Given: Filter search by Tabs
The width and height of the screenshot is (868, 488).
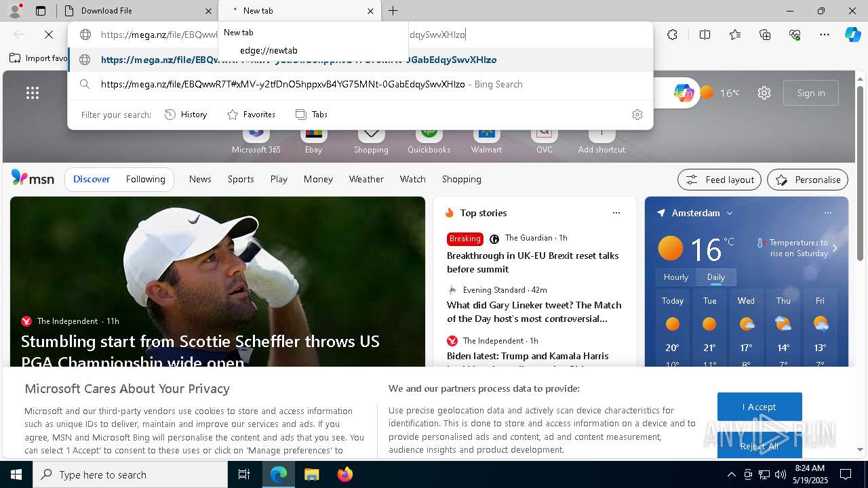Looking at the screenshot, I should point(311,115).
